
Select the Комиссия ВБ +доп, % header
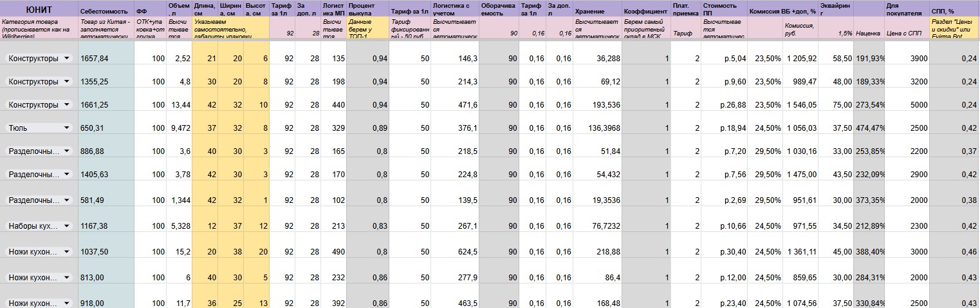783,9
